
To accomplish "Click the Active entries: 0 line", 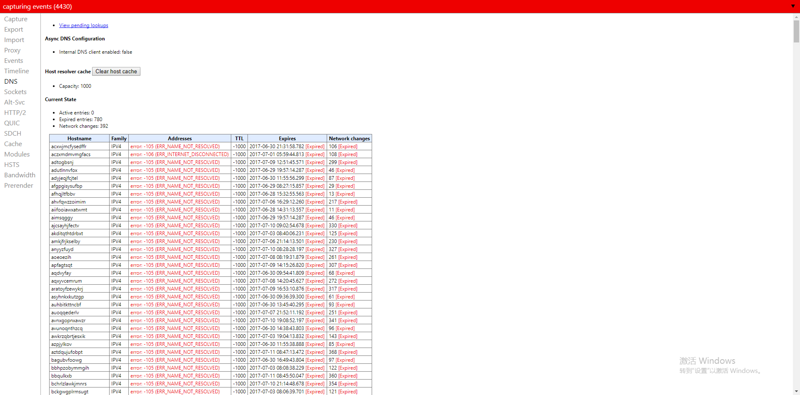I will [x=77, y=112].
